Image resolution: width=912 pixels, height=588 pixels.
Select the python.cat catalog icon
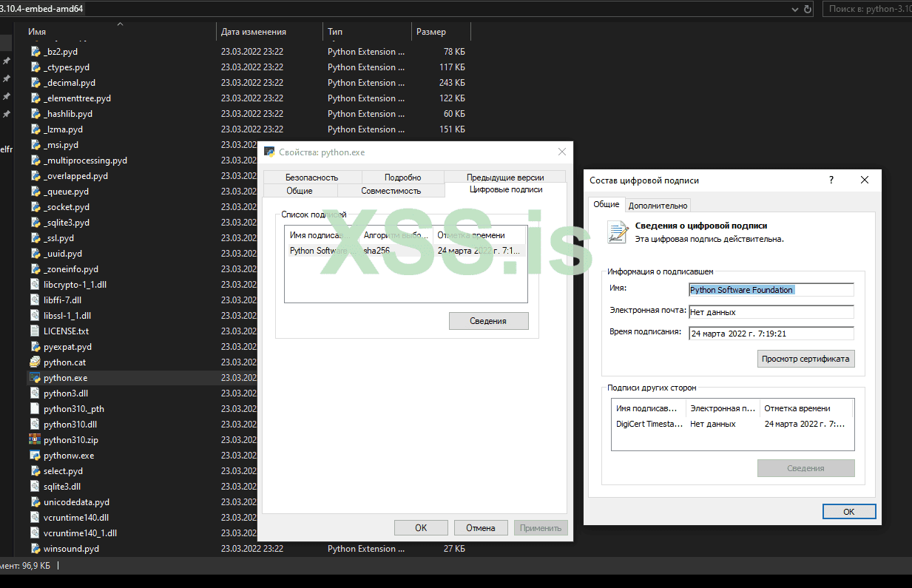pyautogui.click(x=35, y=362)
